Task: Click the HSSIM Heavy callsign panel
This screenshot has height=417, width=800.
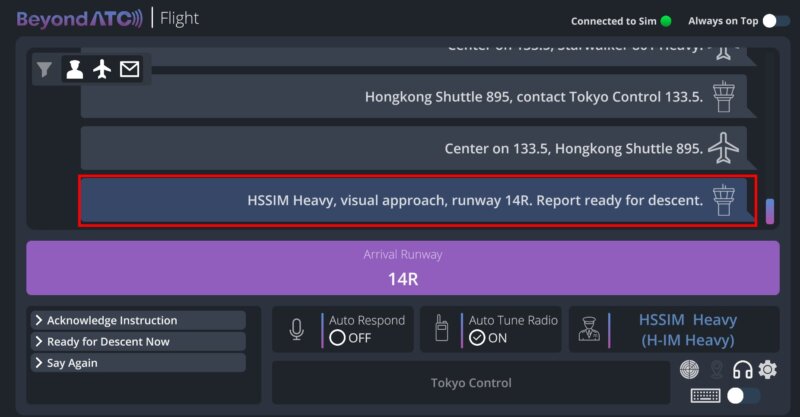Action: tap(674, 329)
